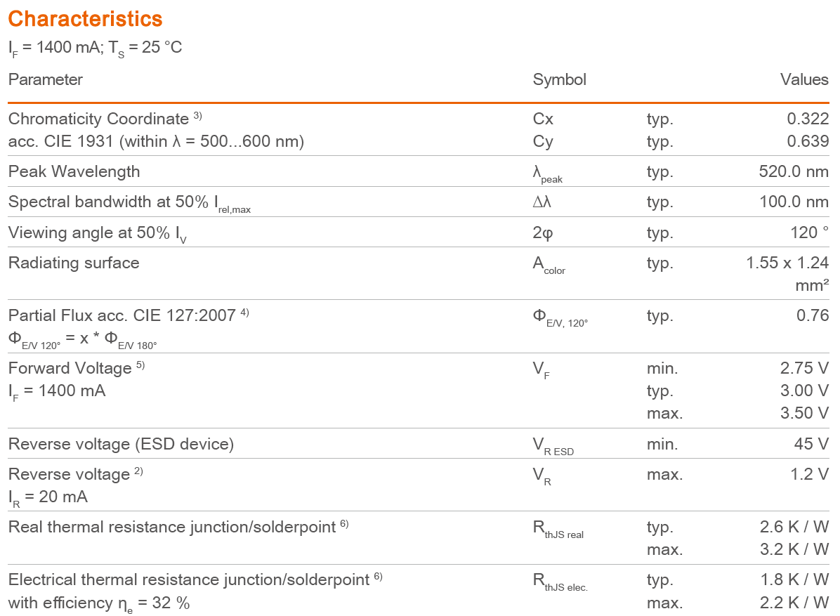This screenshot has width=840, height=616.
Task: Click the Characteristics heading
Action: pyautogui.click(x=85, y=19)
